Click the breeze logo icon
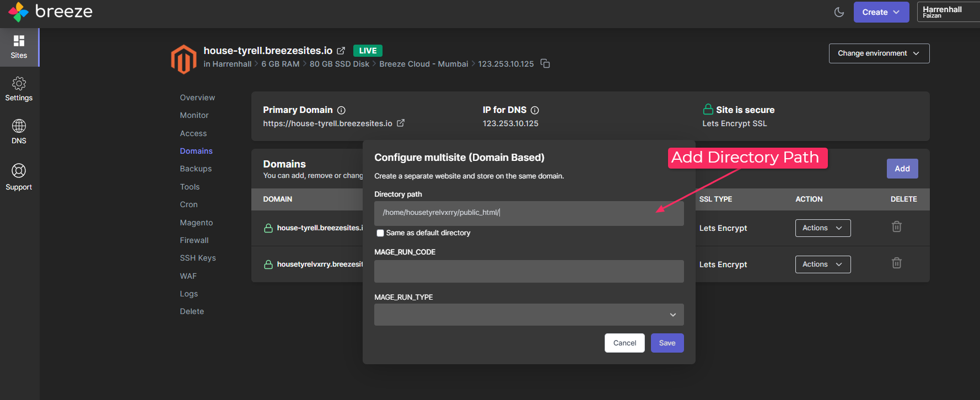The width and height of the screenshot is (980, 400). 18,12
